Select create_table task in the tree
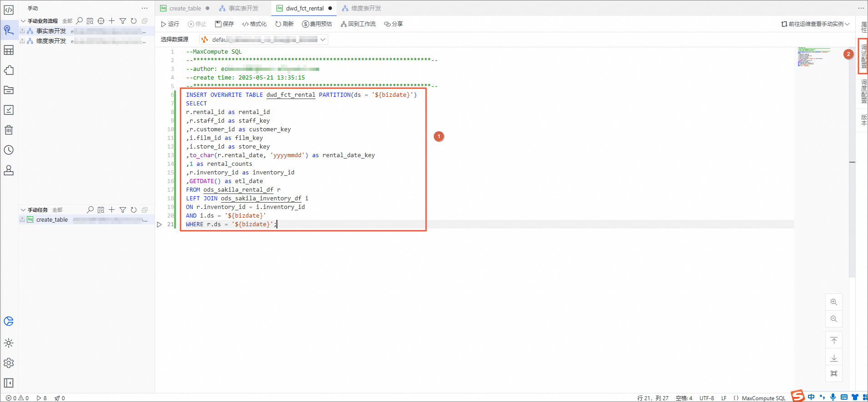The height and width of the screenshot is (402, 868). pos(86,220)
